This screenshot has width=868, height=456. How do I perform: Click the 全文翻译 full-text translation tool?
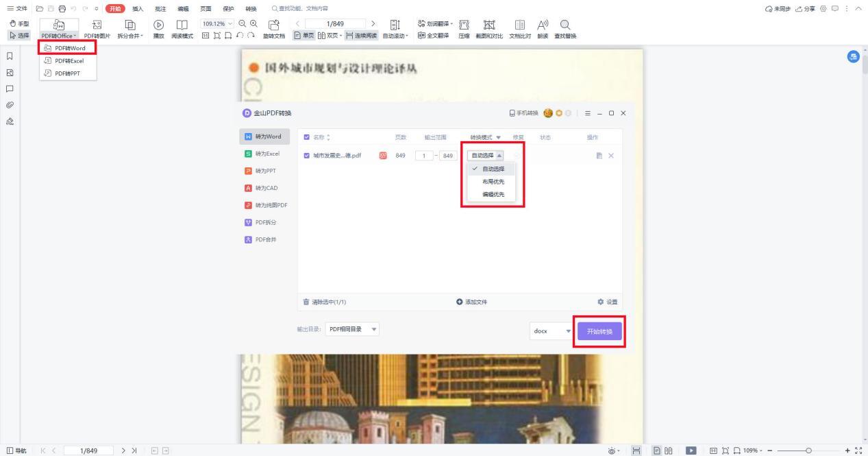(x=433, y=35)
